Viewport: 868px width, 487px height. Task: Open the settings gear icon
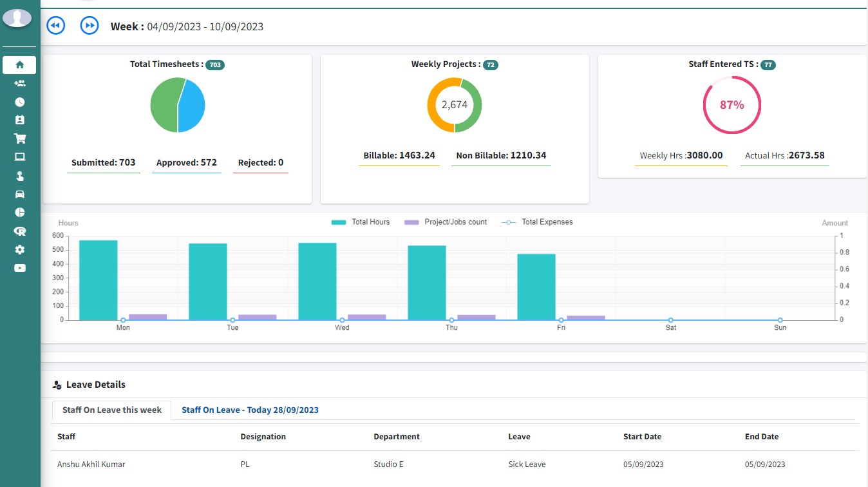(19, 249)
